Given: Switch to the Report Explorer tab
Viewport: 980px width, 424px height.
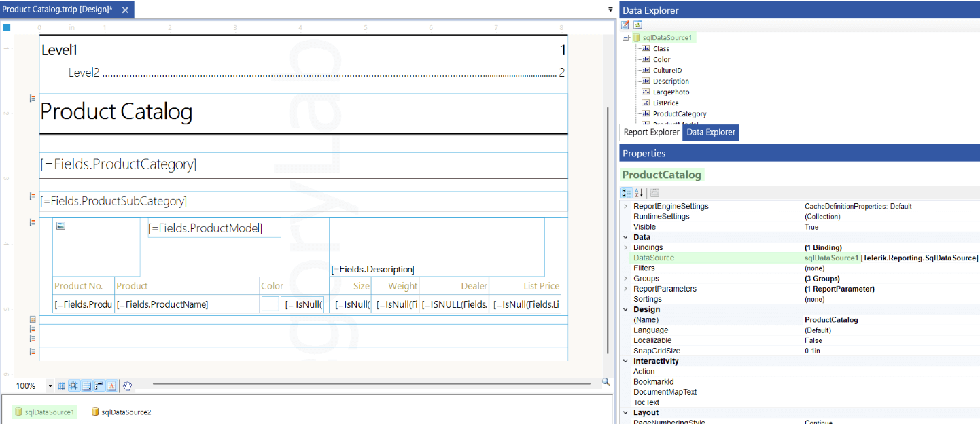Looking at the screenshot, I should [650, 132].
